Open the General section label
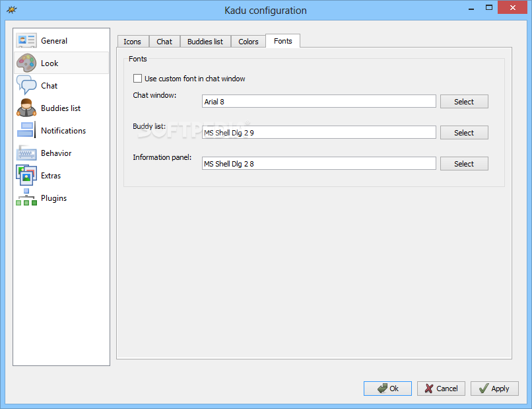Image resolution: width=532 pixels, height=409 pixels. [54, 41]
